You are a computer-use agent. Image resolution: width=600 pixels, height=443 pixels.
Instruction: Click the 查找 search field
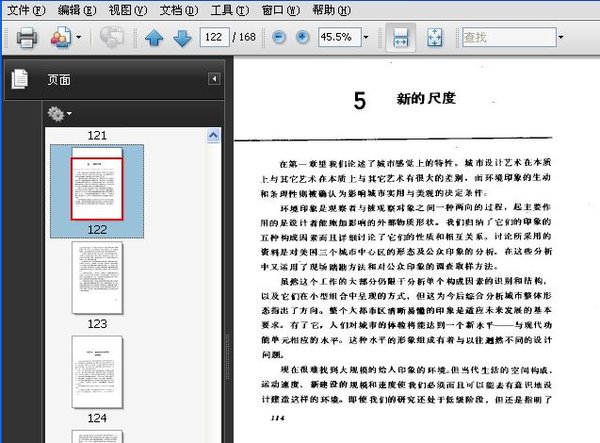pos(509,37)
